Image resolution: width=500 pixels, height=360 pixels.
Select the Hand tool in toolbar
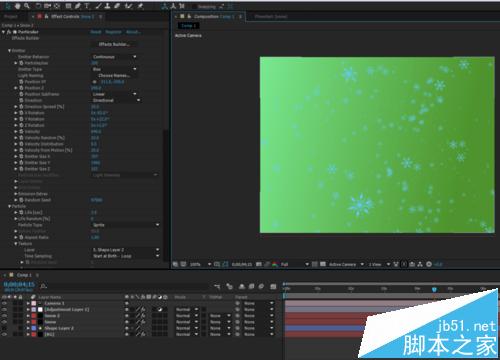coord(17,6)
